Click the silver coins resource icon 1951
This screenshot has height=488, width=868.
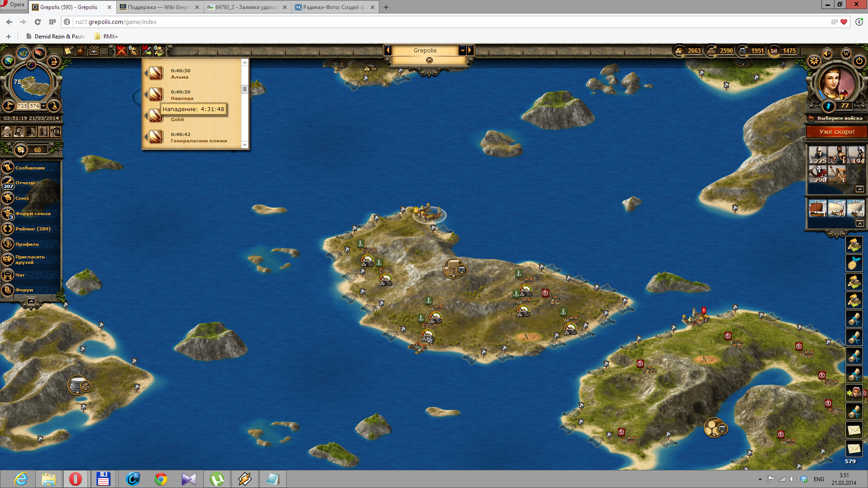point(743,51)
